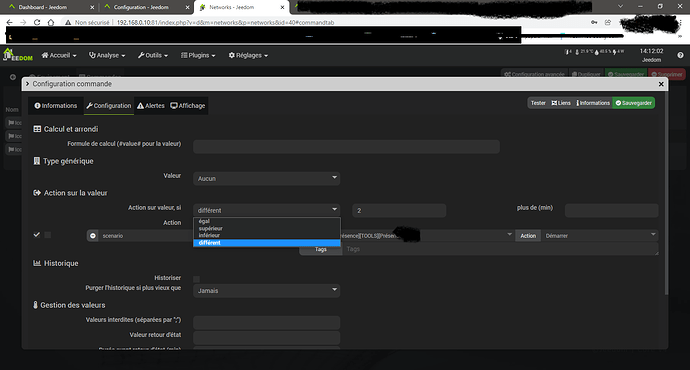This screenshot has height=370, width=690.
Task: Click the Type générique section icon
Action: click(37, 161)
